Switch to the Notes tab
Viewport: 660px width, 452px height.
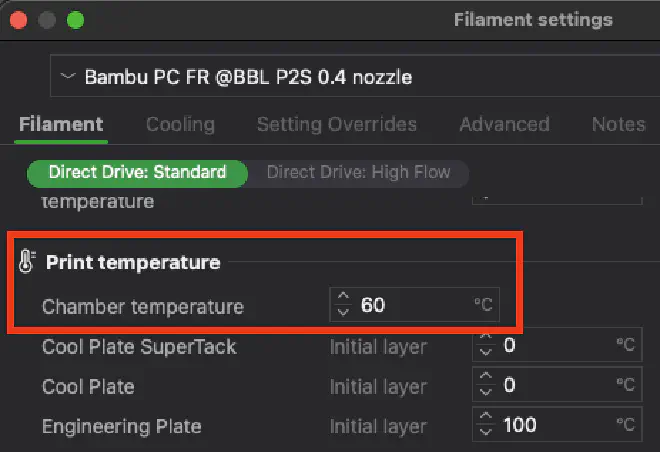618,124
